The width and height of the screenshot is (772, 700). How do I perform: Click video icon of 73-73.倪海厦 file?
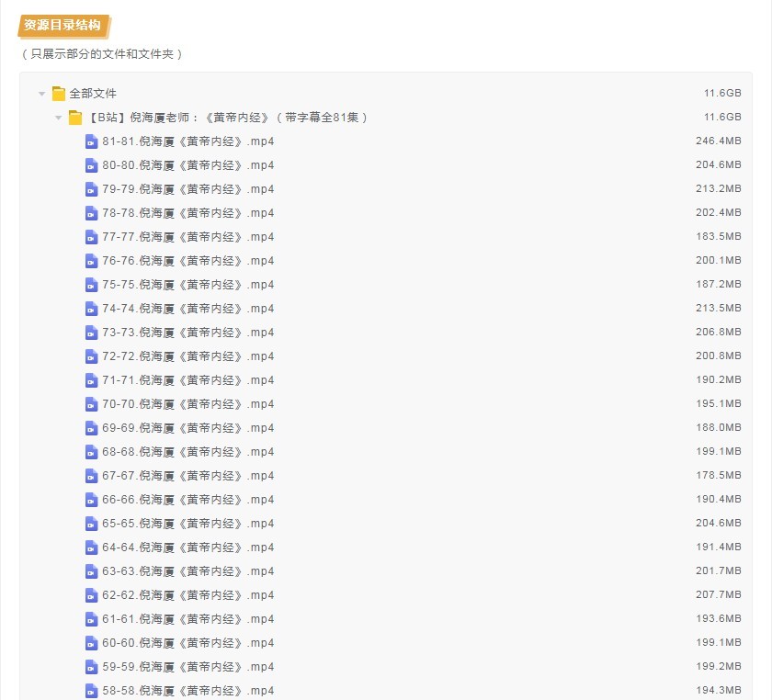pyautogui.click(x=92, y=333)
